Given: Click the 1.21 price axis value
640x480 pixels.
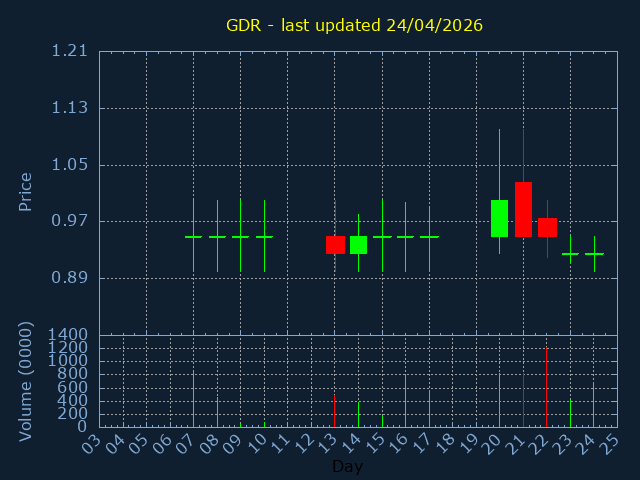Looking at the screenshot, I should coord(70,51).
